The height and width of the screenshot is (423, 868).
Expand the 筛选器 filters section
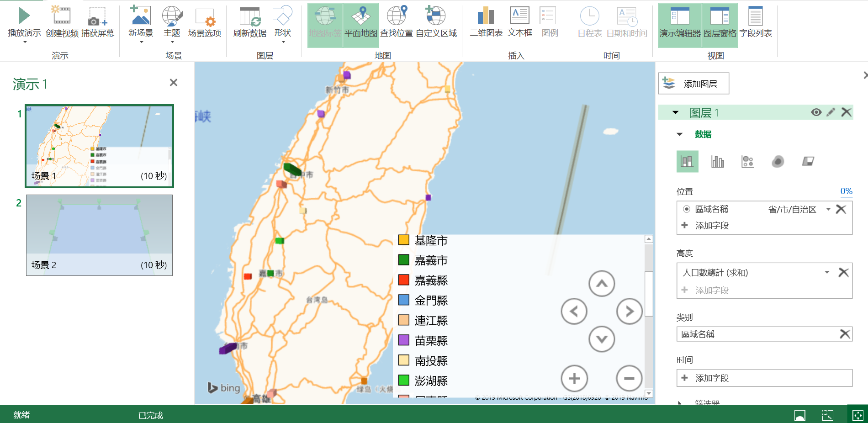click(x=680, y=403)
